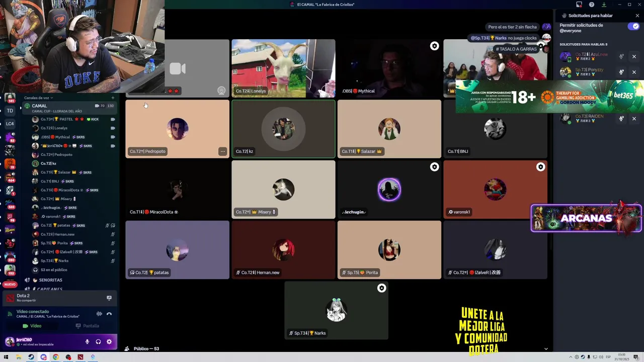Open user settings gear icon
644x362 pixels.
tap(109, 342)
